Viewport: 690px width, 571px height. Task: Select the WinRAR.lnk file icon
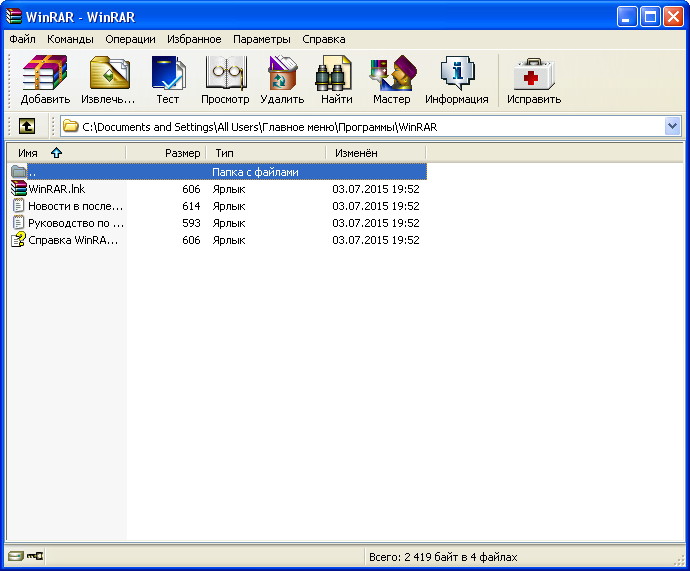point(18,189)
